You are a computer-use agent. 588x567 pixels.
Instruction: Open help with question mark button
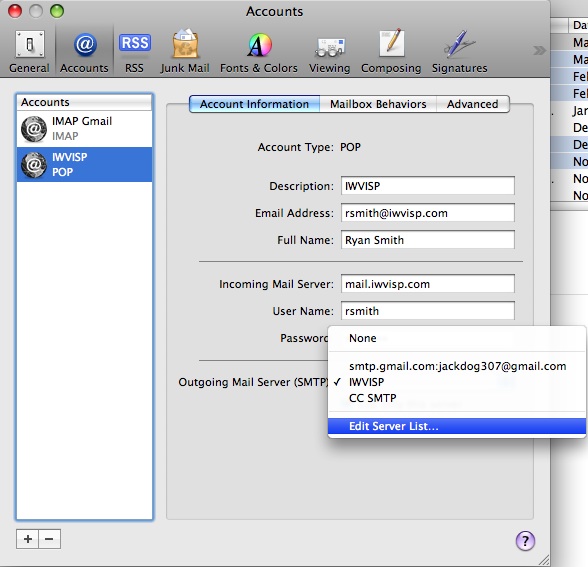[x=525, y=541]
